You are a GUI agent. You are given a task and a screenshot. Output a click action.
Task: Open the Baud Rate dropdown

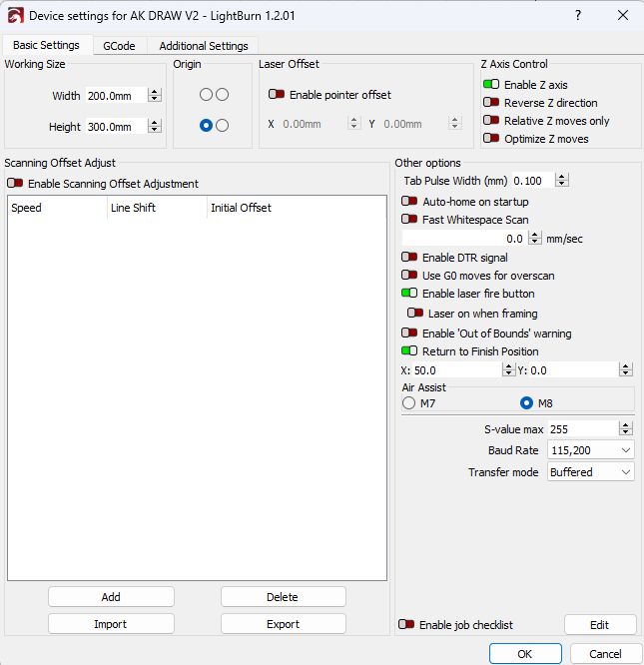590,450
